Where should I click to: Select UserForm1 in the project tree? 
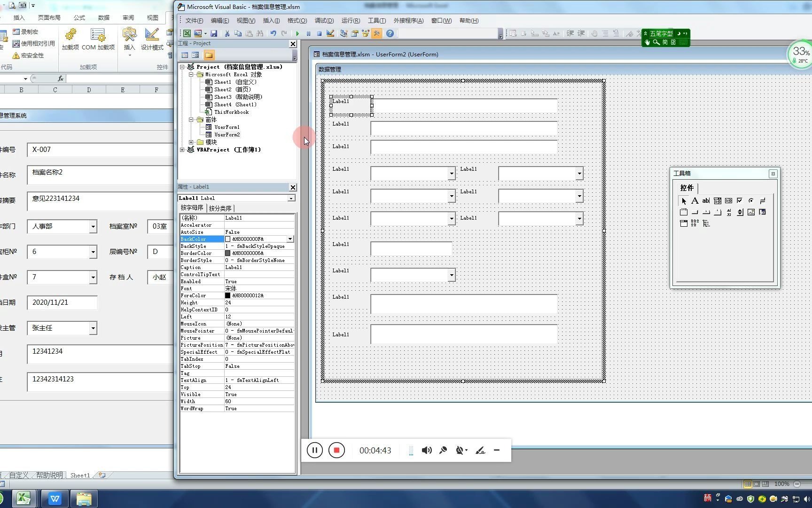pyautogui.click(x=227, y=127)
